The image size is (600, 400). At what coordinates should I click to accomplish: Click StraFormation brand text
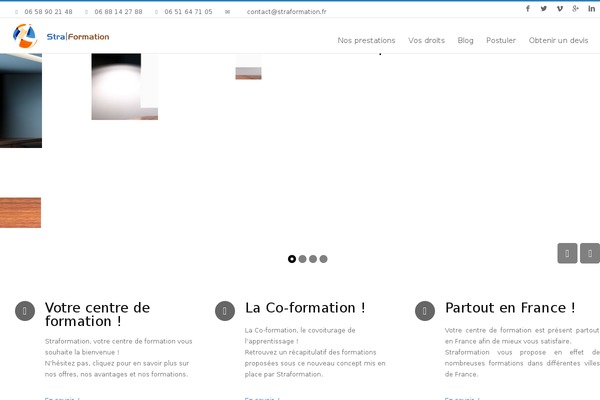click(78, 37)
